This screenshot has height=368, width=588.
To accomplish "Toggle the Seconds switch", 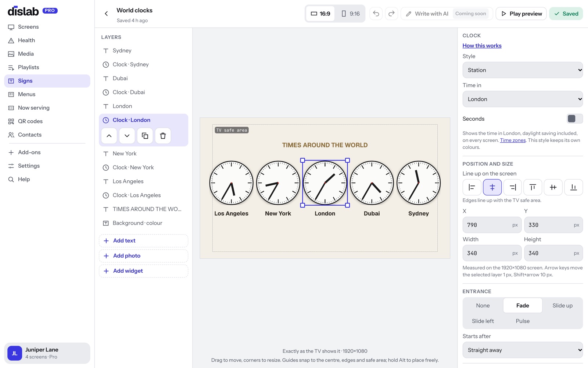I will 574,118.
